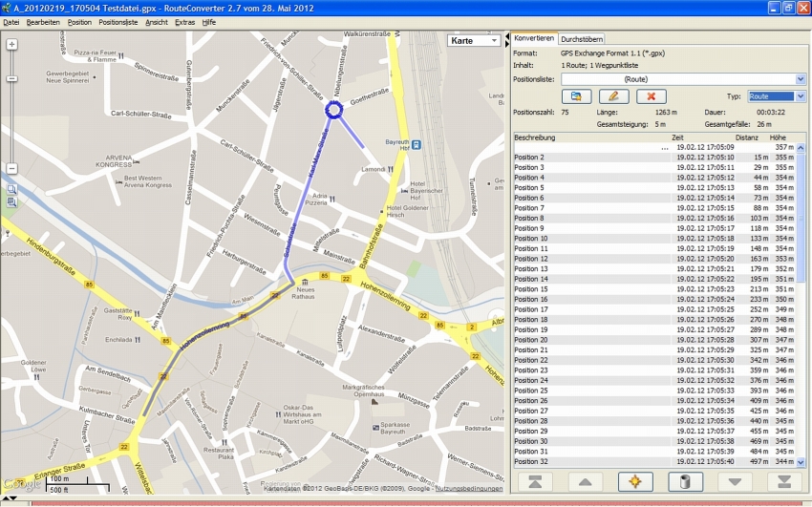Viewport: 812px width, 507px height.
Task: Open the Position menu
Action: (79, 22)
